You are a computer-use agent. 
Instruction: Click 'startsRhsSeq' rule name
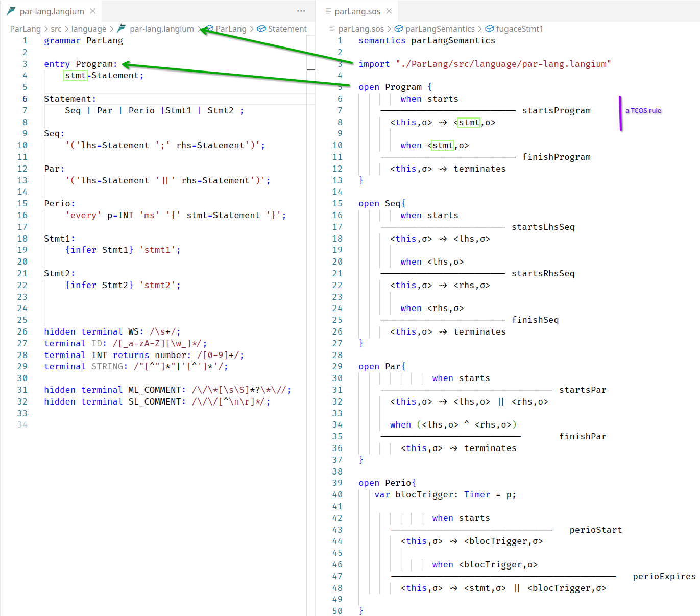(x=543, y=274)
